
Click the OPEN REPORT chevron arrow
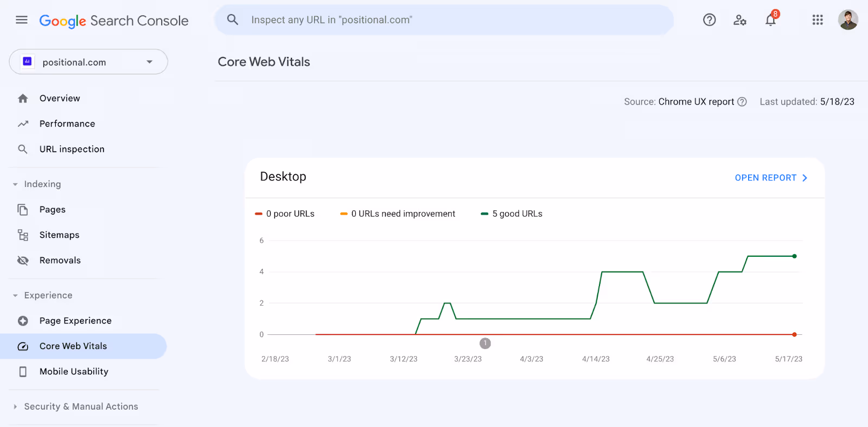coord(805,178)
